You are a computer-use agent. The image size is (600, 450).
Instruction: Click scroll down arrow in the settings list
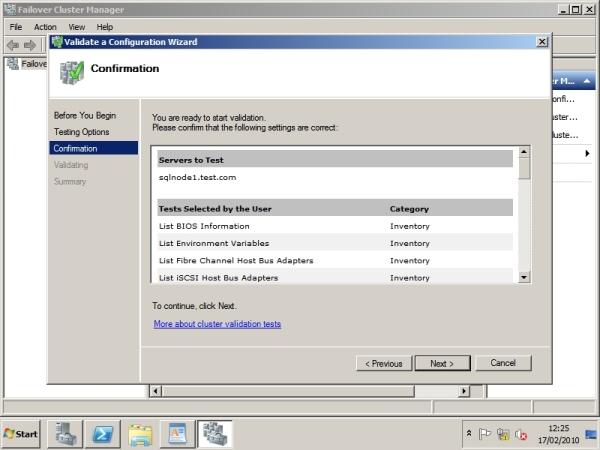[524, 277]
